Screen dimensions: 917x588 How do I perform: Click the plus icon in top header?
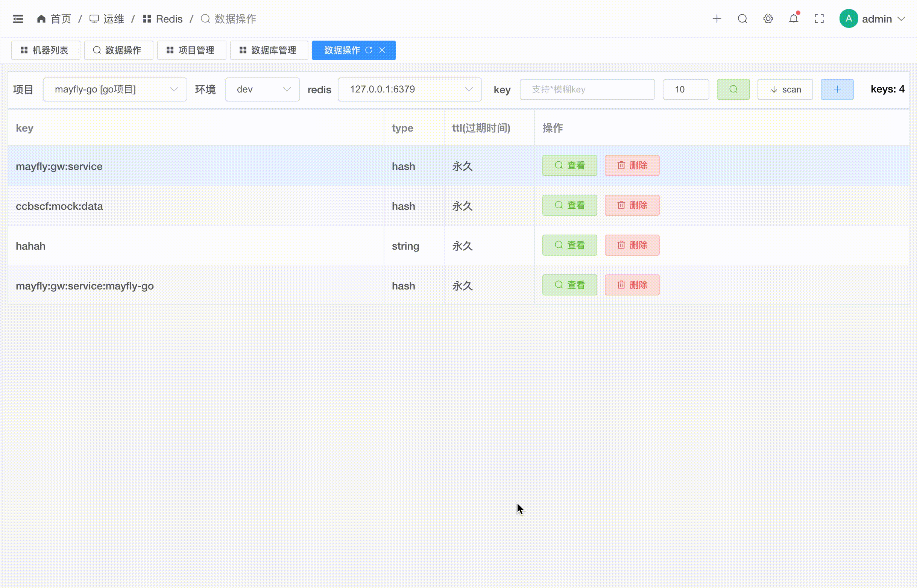717,19
